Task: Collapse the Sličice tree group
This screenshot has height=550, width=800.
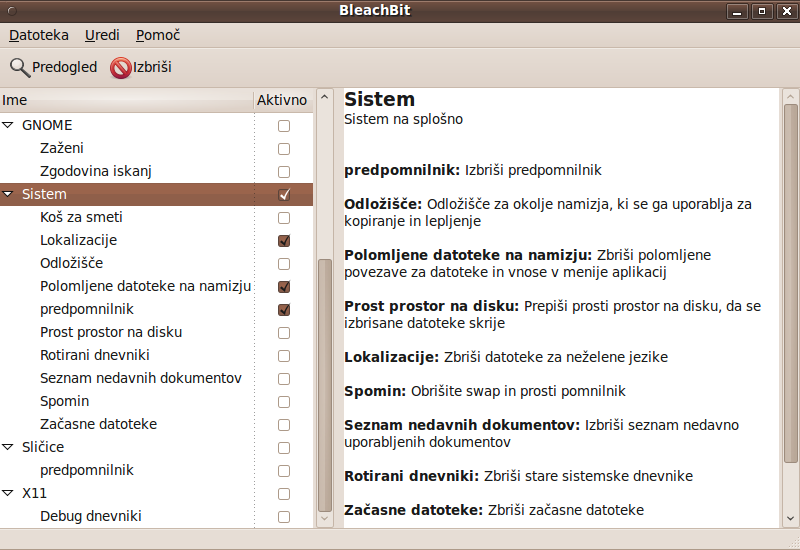Action: (x=8, y=447)
